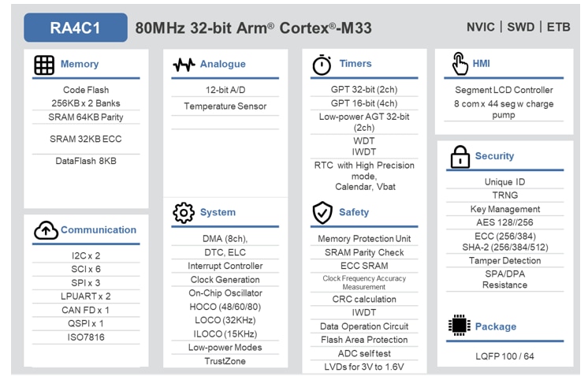This screenshot has height=380, width=588.
Task: Click the Analogue waveform icon
Action: click(x=184, y=65)
